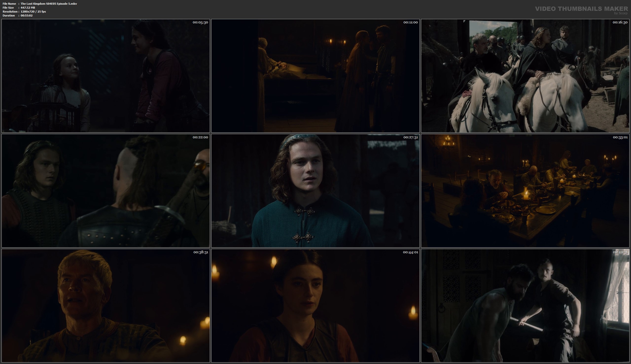Click the resolution 1280x720 / 25 fps text

coord(33,12)
